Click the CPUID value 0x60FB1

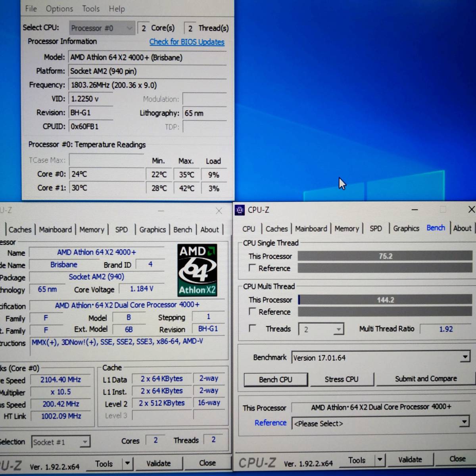click(91, 127)
